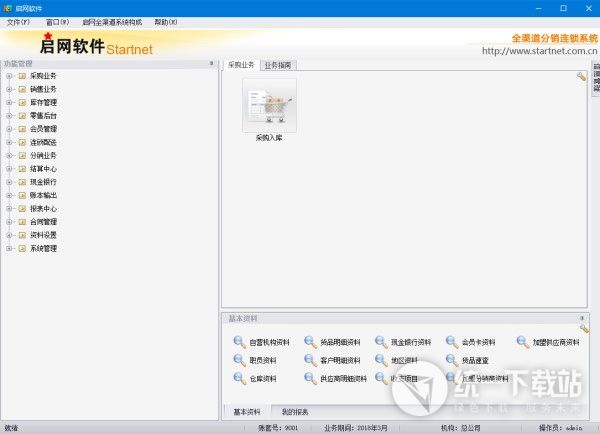600x434 pixels.
Task: Open 加盟供应商资料 magnifier icon
Action: click(523, 342)
